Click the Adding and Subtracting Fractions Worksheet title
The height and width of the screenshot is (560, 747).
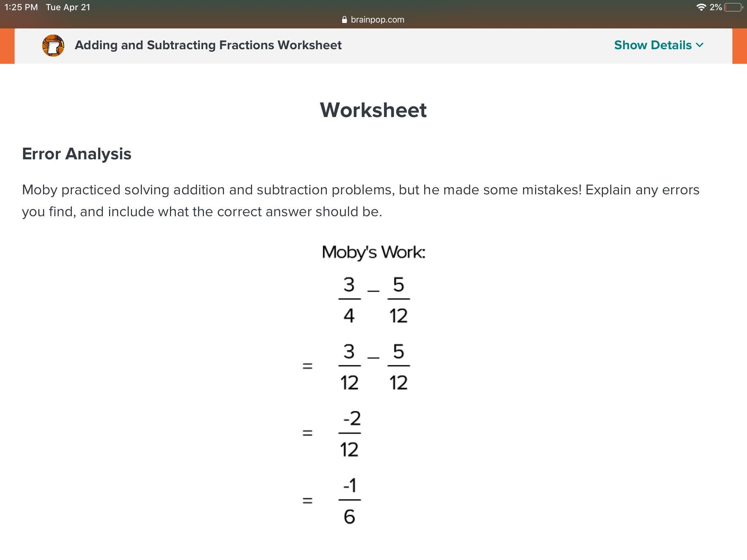point(208,45)
